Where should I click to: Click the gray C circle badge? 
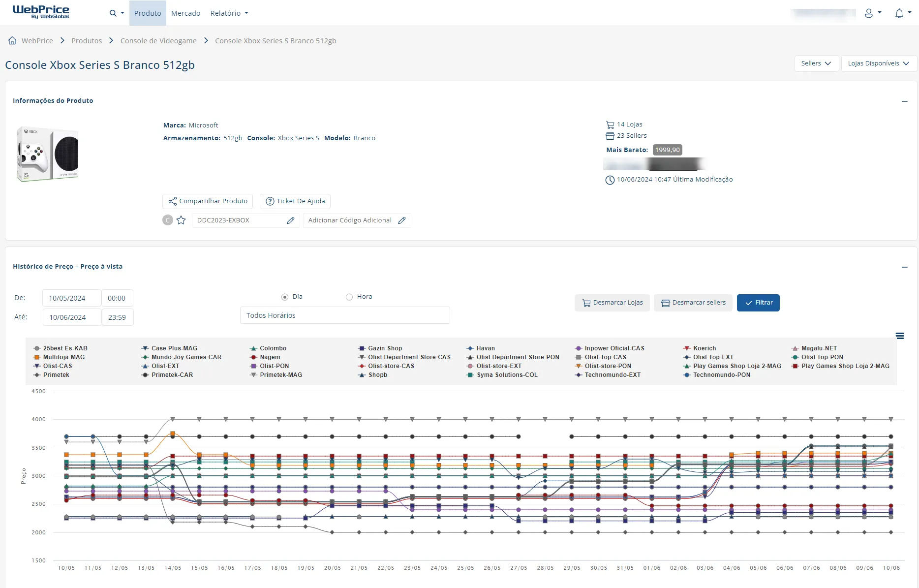(168, 220)
